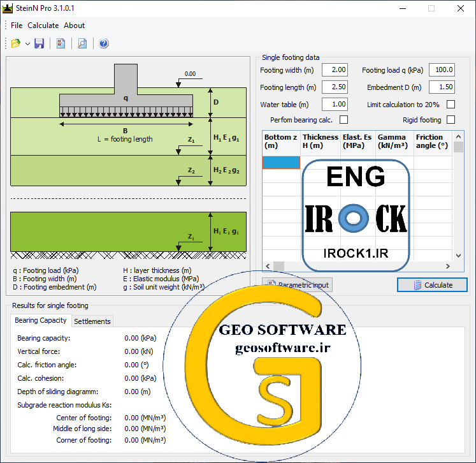The image size is (476, 463).
Task: Click the Footing load q input field
Action: click(442, 70)
